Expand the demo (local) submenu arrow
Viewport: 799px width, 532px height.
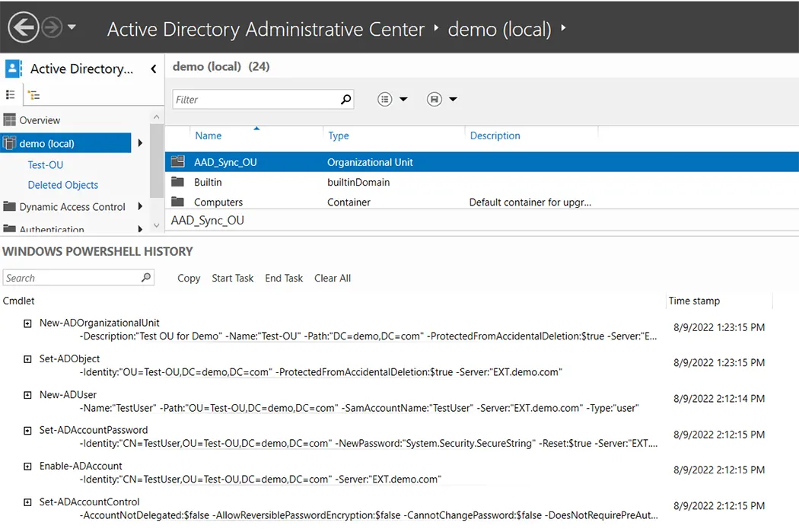point(140,143)
